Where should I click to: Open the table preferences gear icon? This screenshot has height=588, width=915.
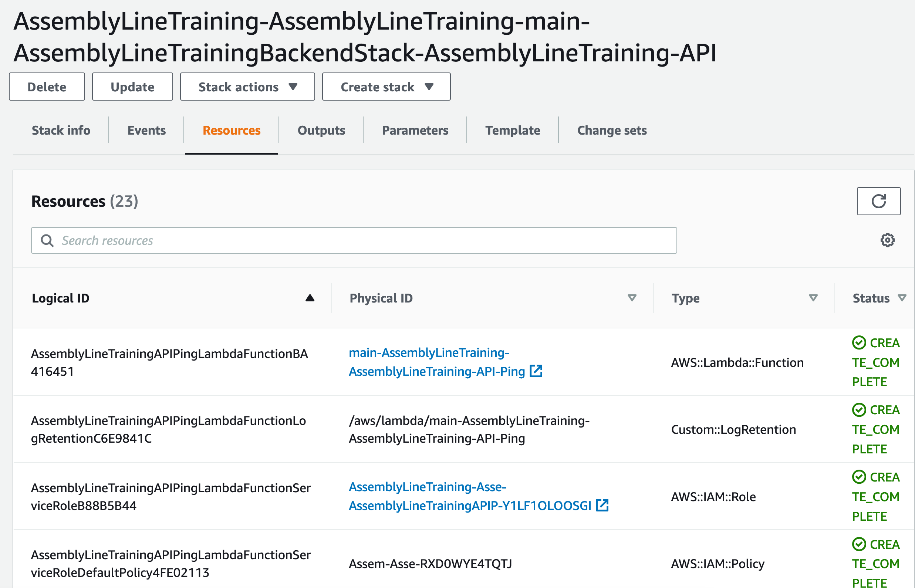[x=888, y=240]
